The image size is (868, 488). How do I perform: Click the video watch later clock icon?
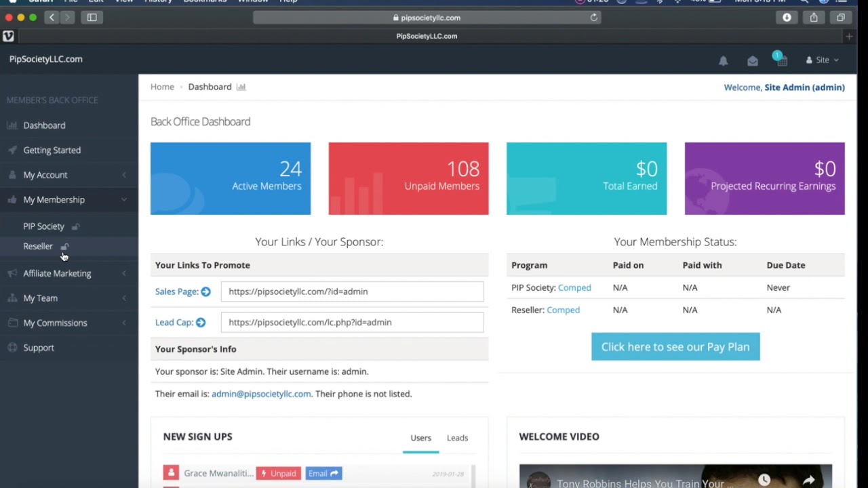[x=764, y=480]
